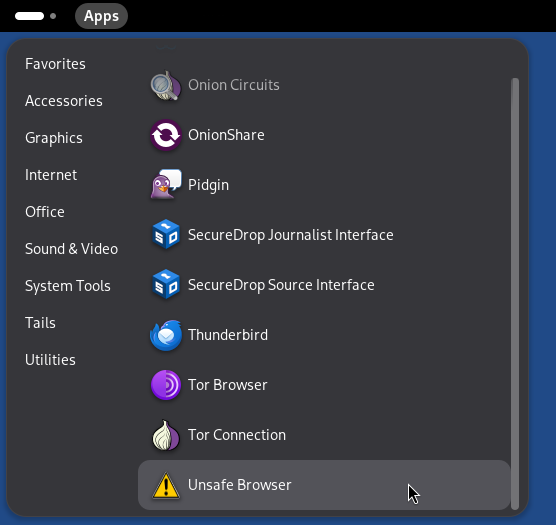The height and width of the screenshot is (525, 556).
Task: Select the System Tools category
Action: coord(68,286)
